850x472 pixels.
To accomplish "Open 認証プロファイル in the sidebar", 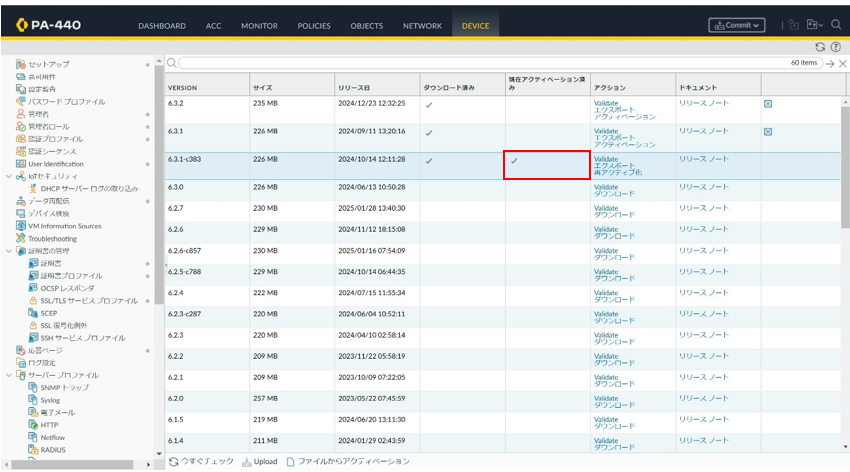I will 55,139.
